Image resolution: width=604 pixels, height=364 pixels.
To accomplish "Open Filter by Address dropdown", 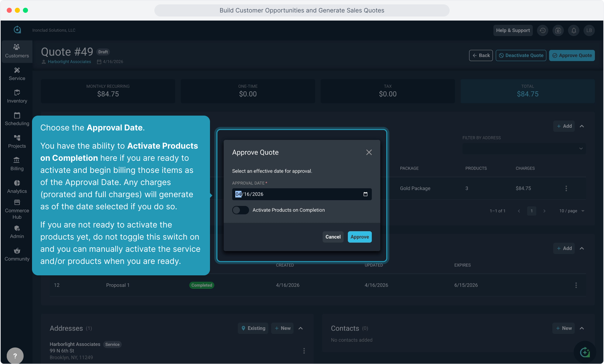I will click(524, 149).
